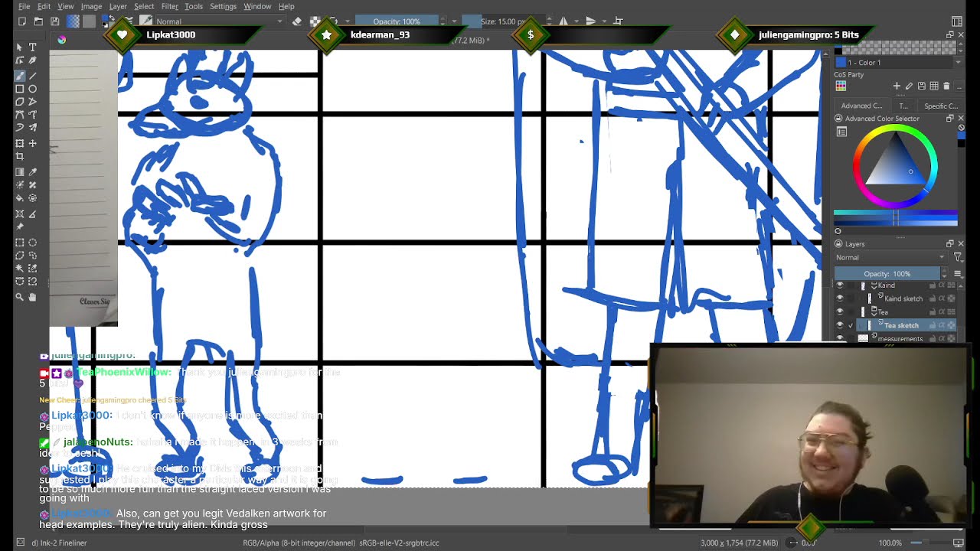Delete selected palette color with trash icon

click(946, 86)
